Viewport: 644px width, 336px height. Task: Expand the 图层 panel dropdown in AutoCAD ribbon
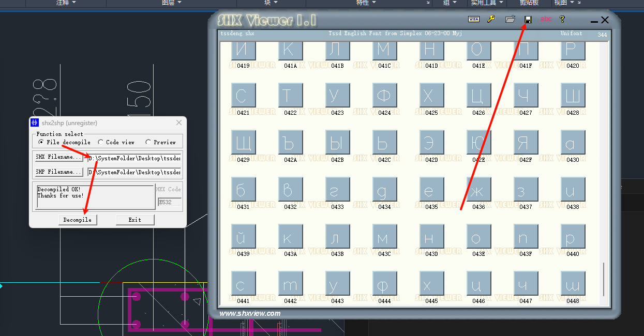tap(179, 3)
